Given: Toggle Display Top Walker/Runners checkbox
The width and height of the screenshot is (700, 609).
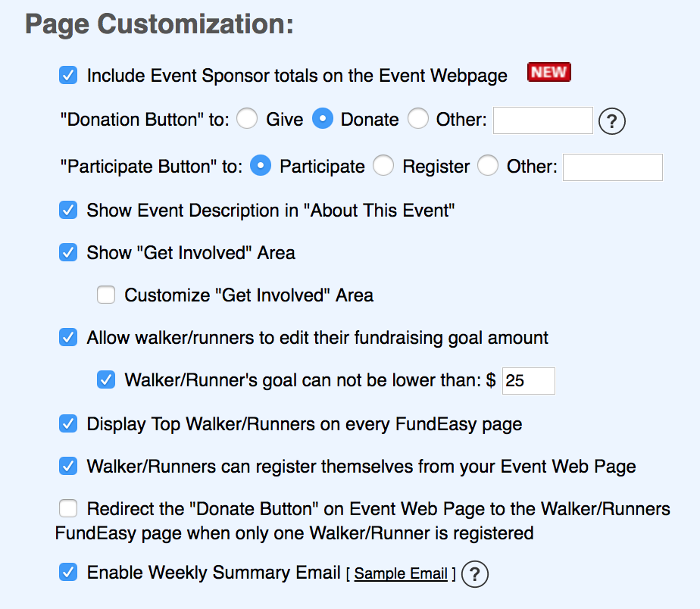Looking at the screenshot, I should pyautogui.click(x=68, y=424).
